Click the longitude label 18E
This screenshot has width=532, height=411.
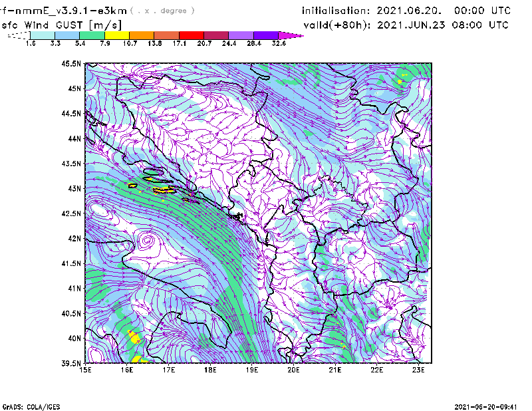pyautogui.click(x=210, y=370)
